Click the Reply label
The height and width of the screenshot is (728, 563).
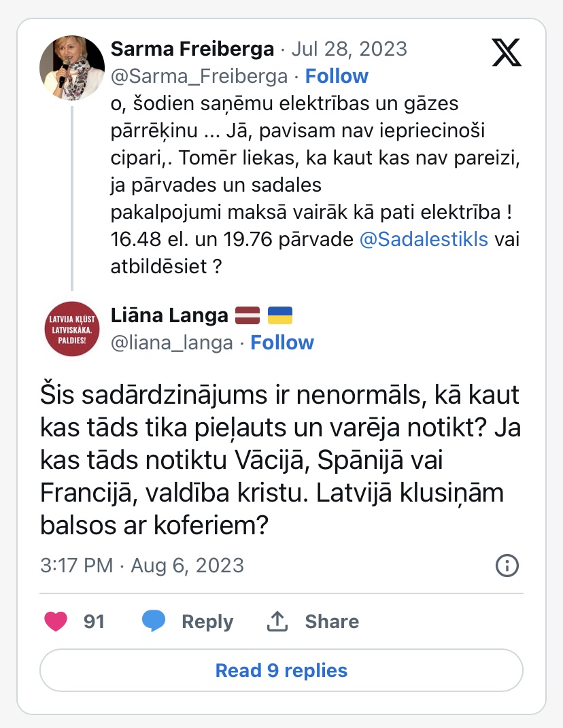207,621
